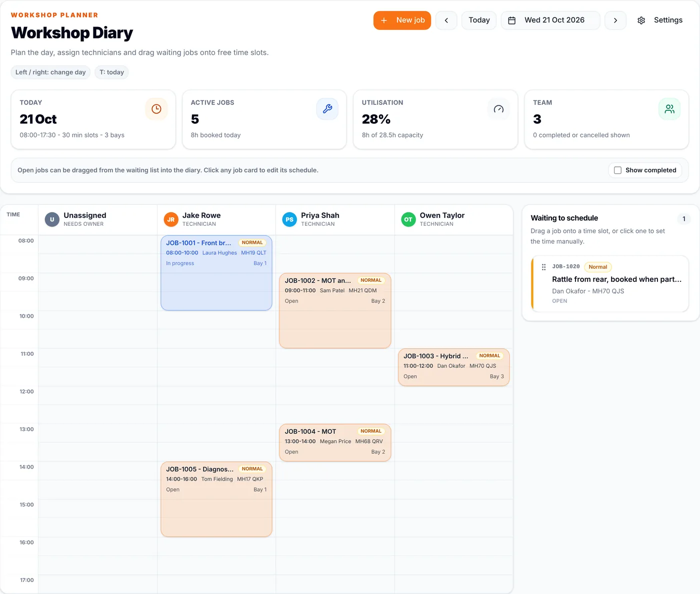700x594 pixels.
Task: Click the calendar icon beside the date
Action: coord(512,20)
